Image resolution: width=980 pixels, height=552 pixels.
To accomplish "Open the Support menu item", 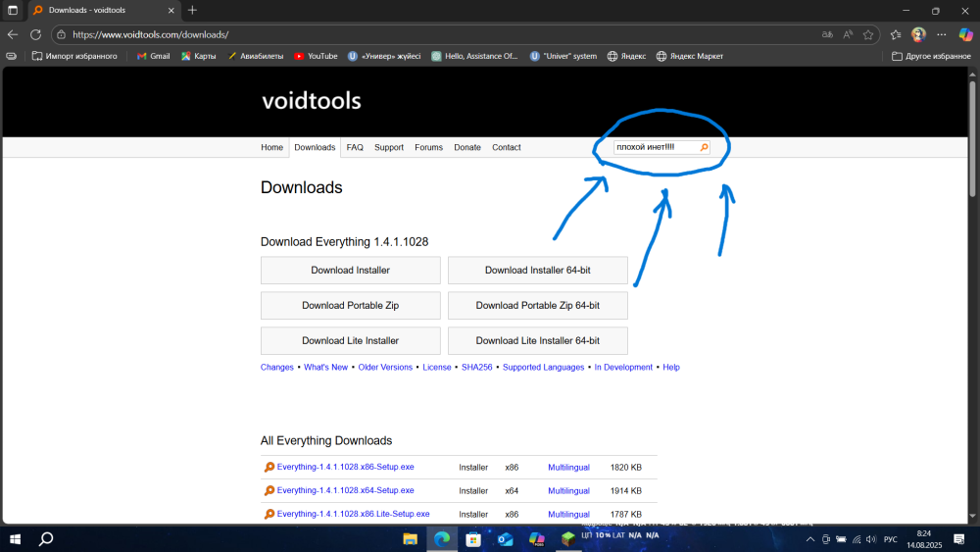I will tap(389, 147).
